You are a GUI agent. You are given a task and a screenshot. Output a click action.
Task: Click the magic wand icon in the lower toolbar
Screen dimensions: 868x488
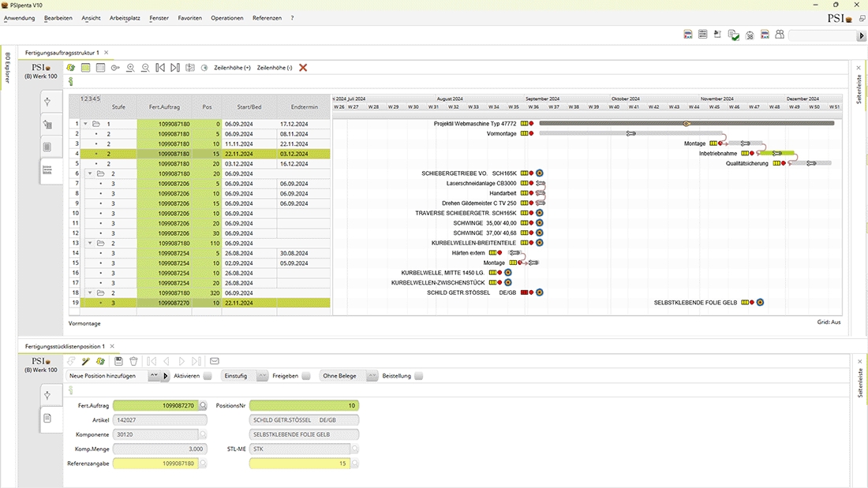tap(86, 361)
